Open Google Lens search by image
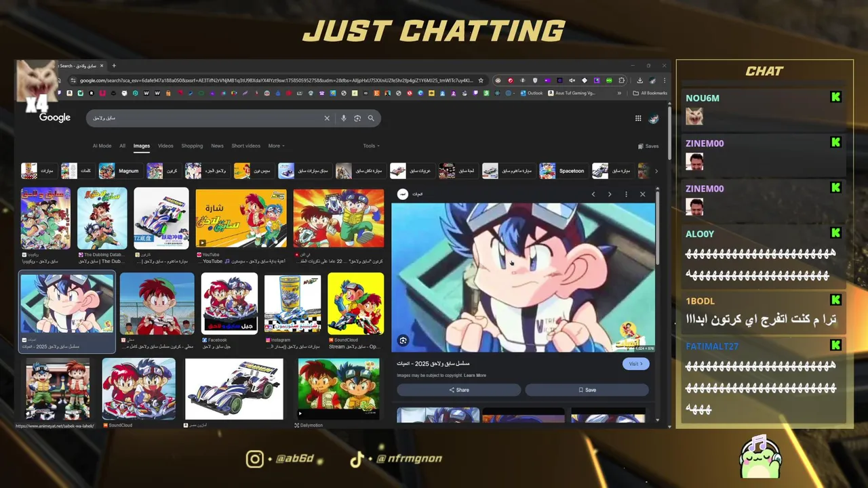This screenshot has height=488, width=868. coord(357,118)
